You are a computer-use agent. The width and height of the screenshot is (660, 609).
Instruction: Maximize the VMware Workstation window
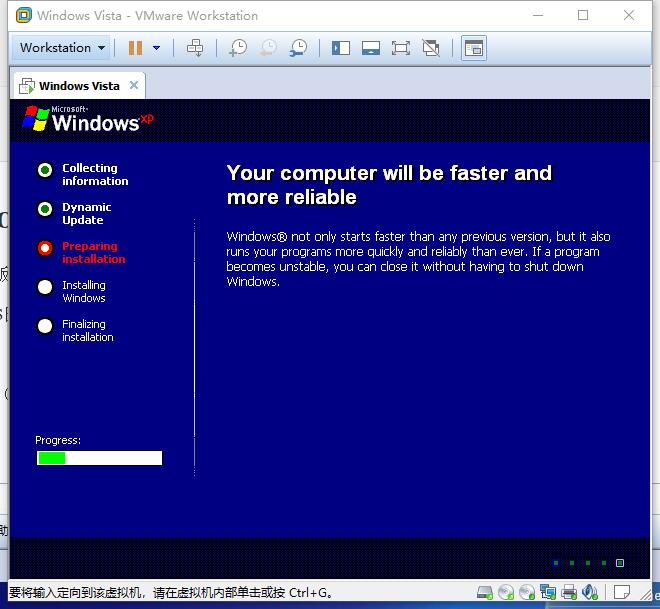coord(583,16)
